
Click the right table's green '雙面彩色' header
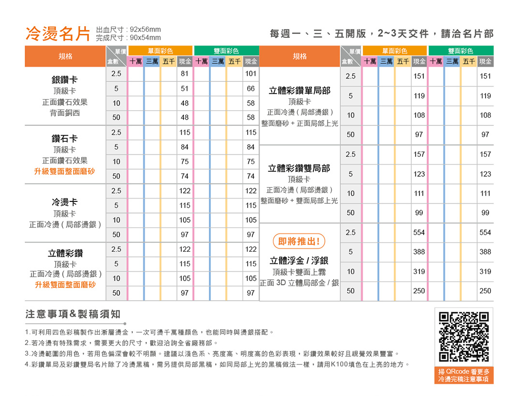tap(461, 51)
